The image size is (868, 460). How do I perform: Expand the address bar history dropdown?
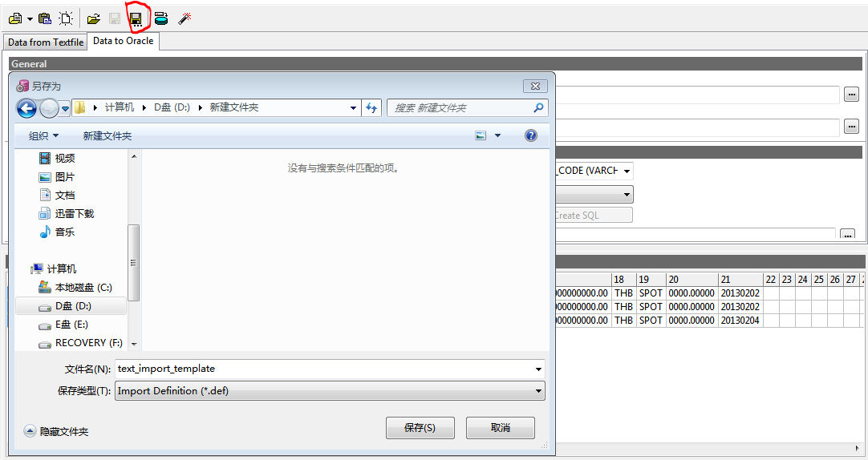353,108
